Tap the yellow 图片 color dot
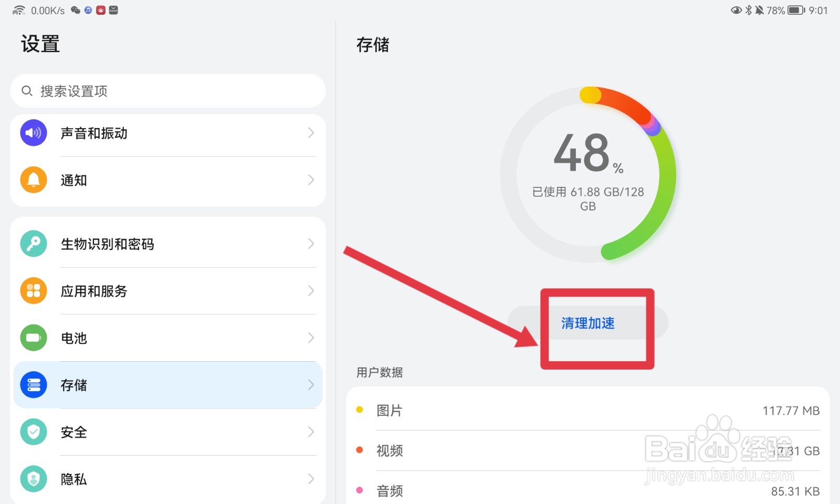Viewport: 840px width, 504px height. coord(360,409)
